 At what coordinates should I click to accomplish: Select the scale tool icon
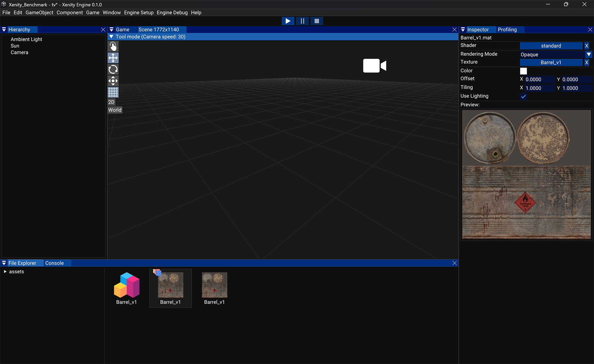tap(113, 81)
